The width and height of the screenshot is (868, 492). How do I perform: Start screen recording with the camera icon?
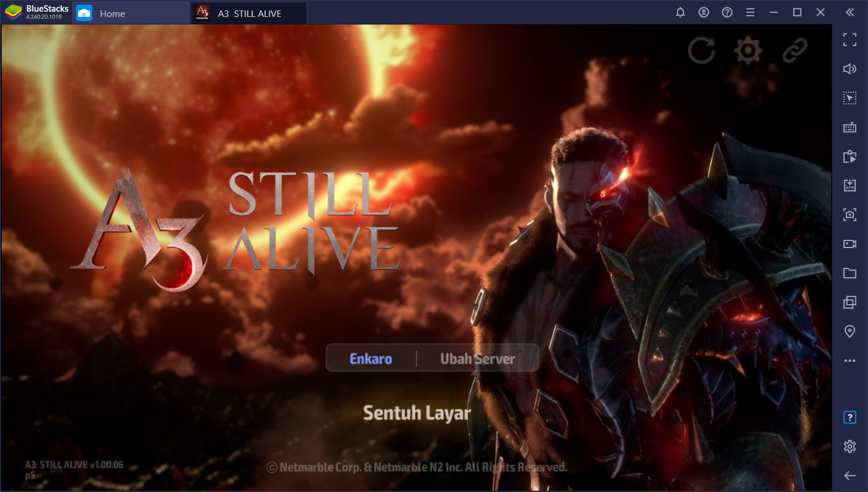pyautogui.click(x=850, y=244)
